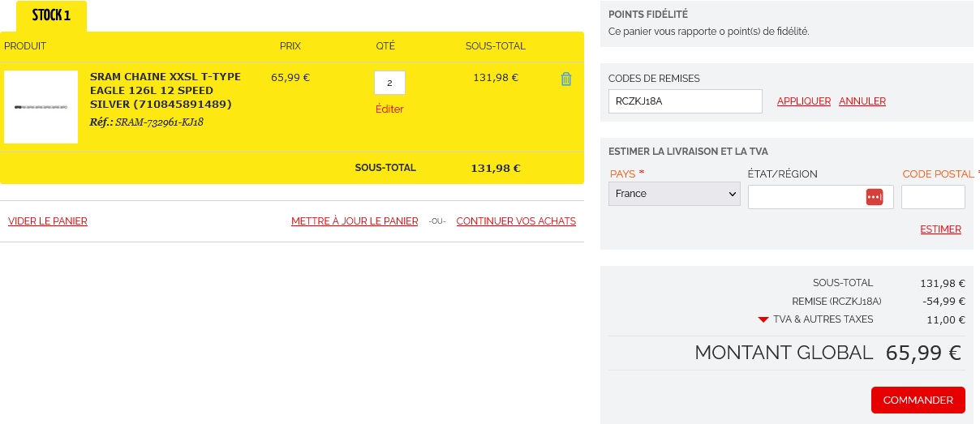
Task: Expand TVA & autres taxes red triangle
Action: coord(763,320)
